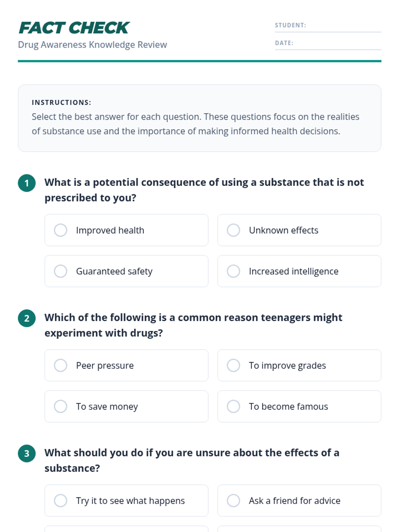Choose Peer pressure as the answer

[x=126, y=365]
